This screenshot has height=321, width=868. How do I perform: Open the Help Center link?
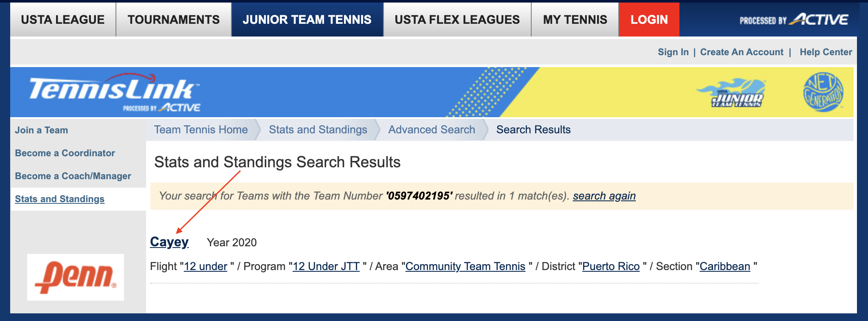click(826, 52)
